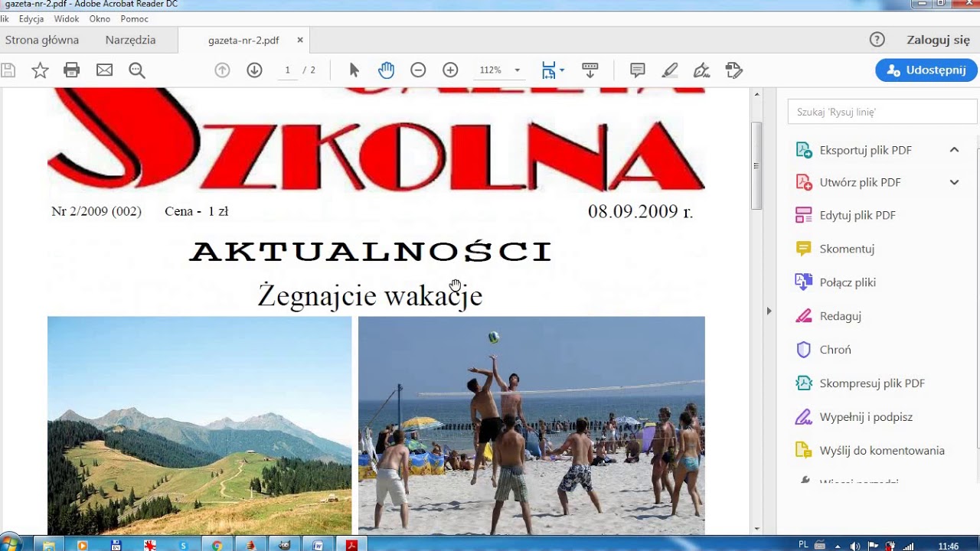The height and width of the screenshot is (551, 980).
Task: Choose the selection arrow tool
Action: click(354, 70)
